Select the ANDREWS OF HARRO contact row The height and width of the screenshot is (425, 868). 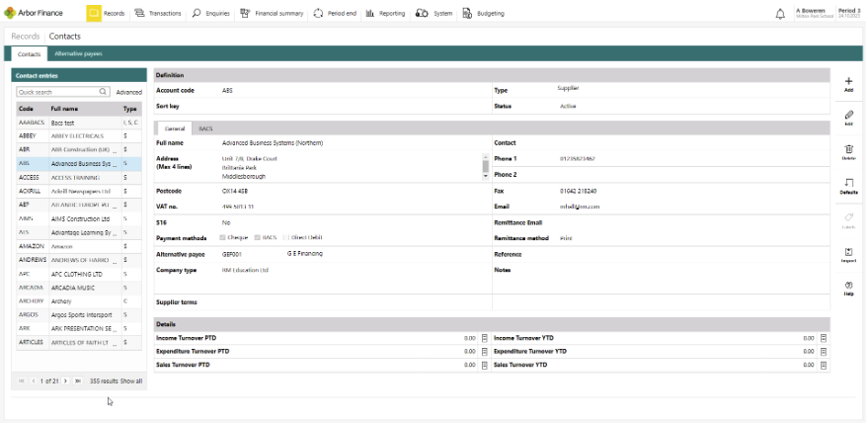tap(79, 260)
